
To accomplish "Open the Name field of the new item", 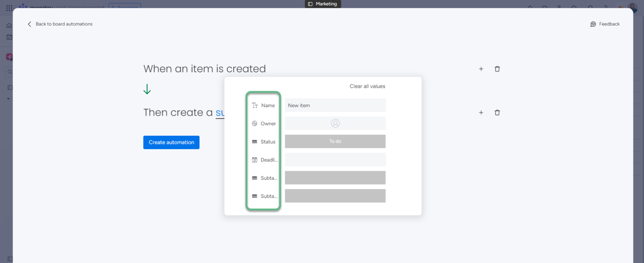I will 335,105.
